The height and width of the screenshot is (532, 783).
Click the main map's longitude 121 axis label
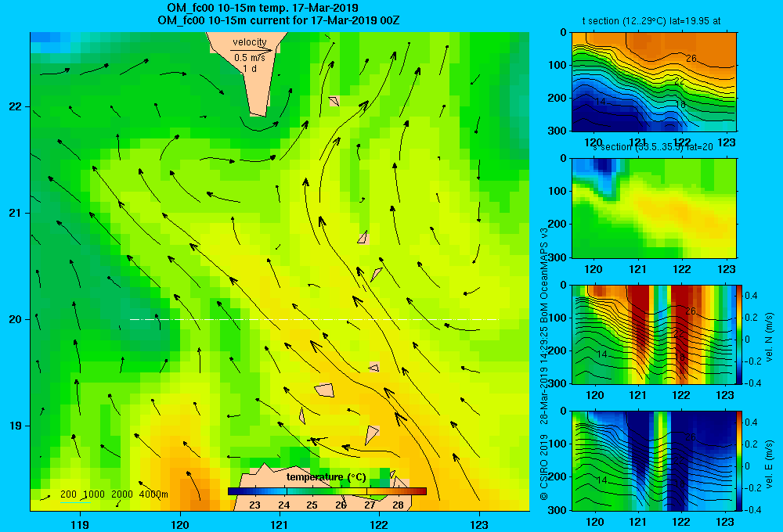(x=280, y=524)
